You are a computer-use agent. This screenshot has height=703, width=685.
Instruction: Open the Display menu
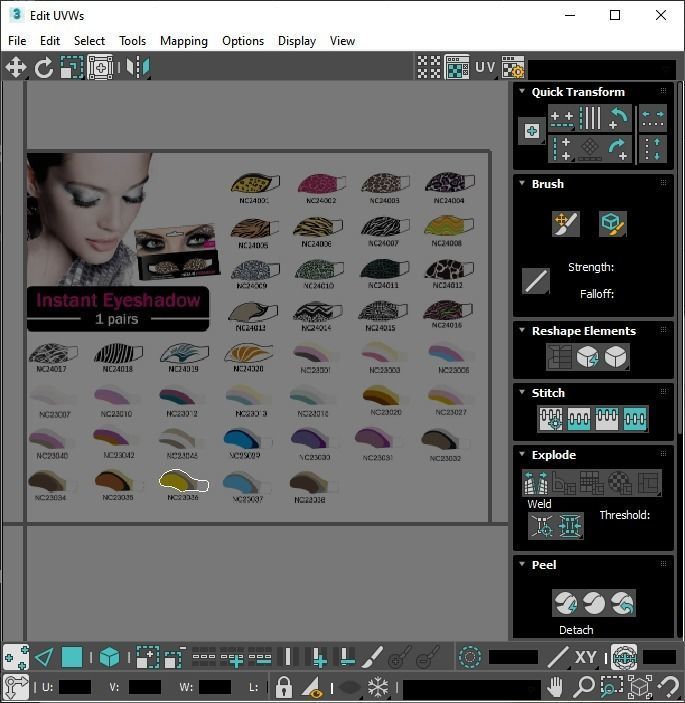tap(297, 41)
